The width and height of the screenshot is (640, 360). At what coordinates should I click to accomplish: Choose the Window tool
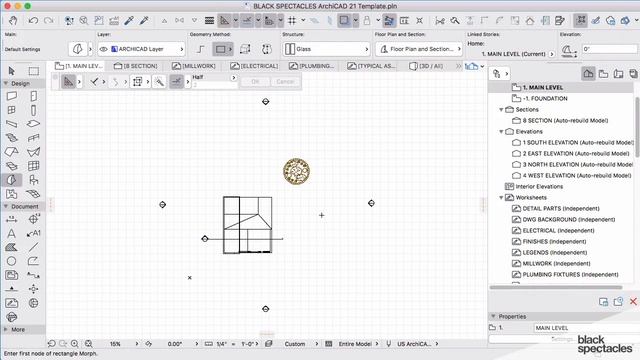coord(11,110)
